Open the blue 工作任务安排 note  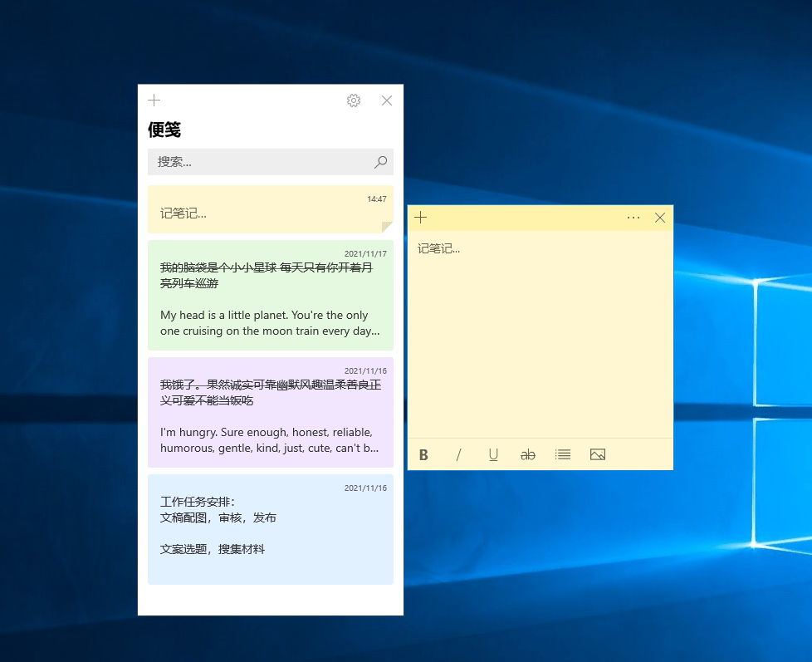tap(270, 529)
